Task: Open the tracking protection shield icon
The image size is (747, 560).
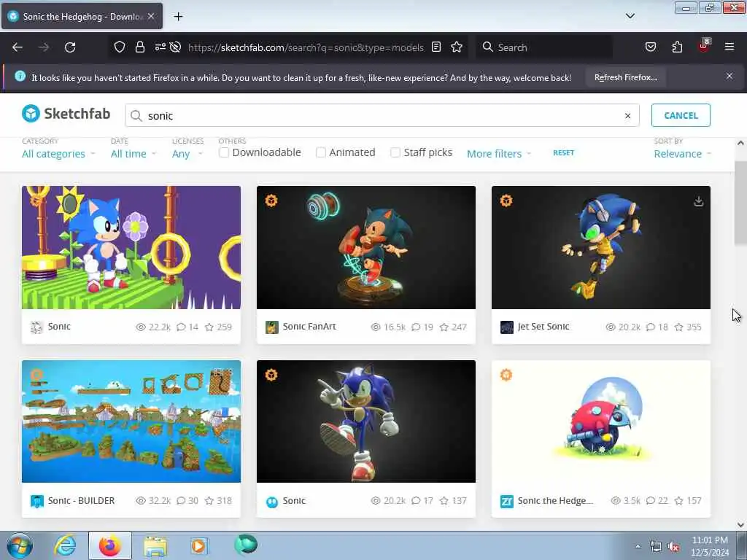Action: click(120, 47)
